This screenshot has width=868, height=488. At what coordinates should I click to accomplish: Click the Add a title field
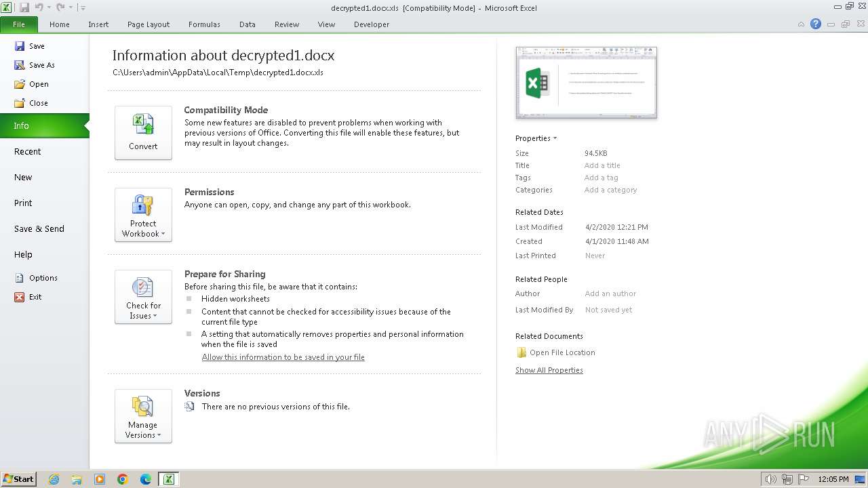click(x=602, y=165)
